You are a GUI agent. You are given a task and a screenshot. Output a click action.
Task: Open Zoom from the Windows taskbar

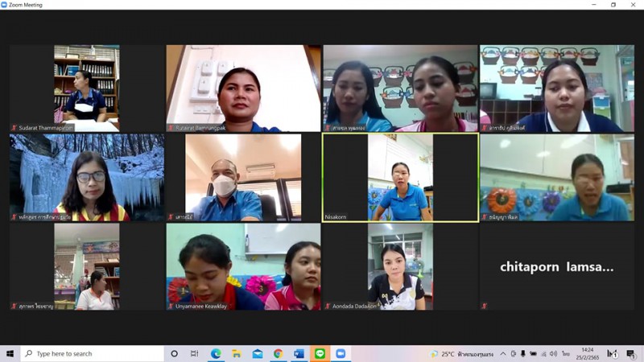(x=340, y=353)
